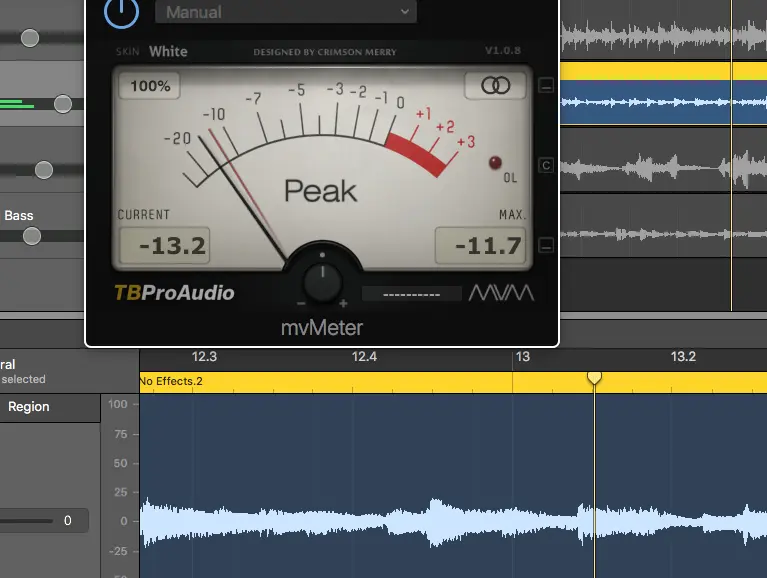767x578 pixels.
Task: Change the White skin selection
Action: pos(168,51)
